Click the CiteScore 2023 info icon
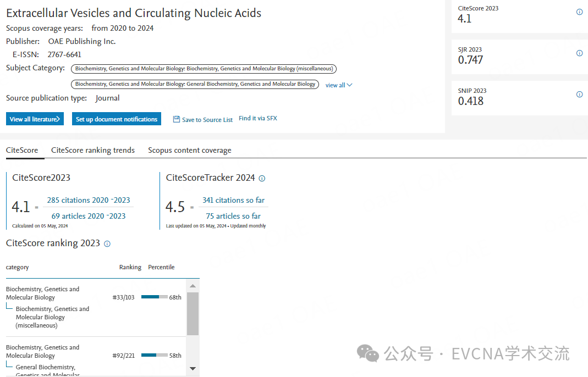Viewport: 588px width, 377px height. [579, 12]
